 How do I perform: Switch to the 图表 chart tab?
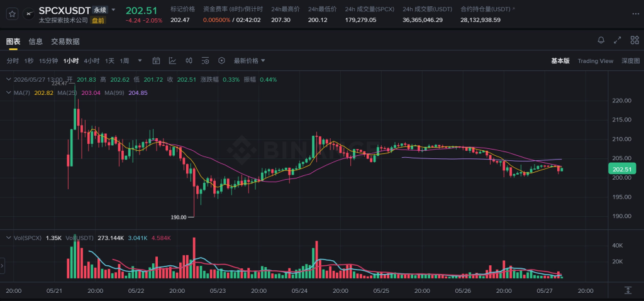pyautogui.click(x=13, y=41)
